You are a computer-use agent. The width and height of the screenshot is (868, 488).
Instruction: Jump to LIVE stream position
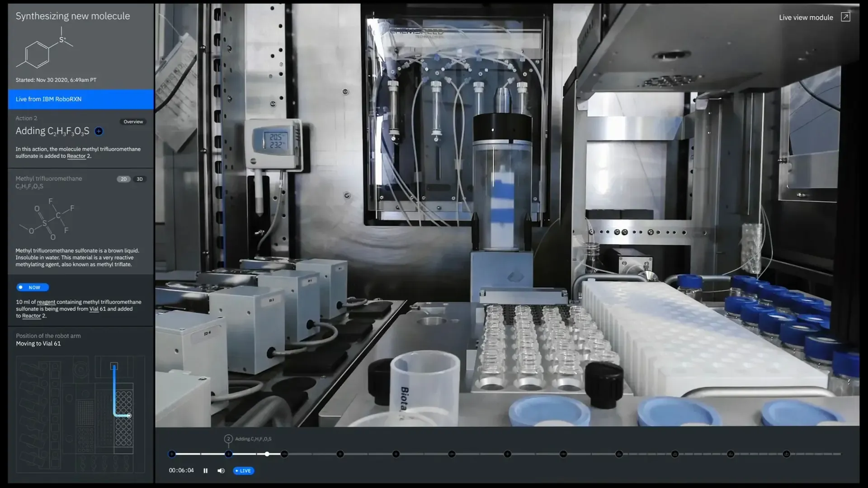point(244,470)
